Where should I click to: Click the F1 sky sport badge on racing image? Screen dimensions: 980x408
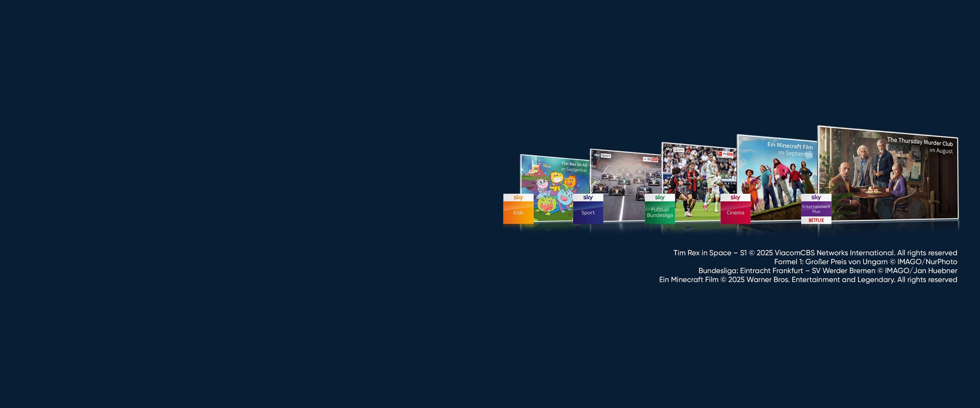650,159
